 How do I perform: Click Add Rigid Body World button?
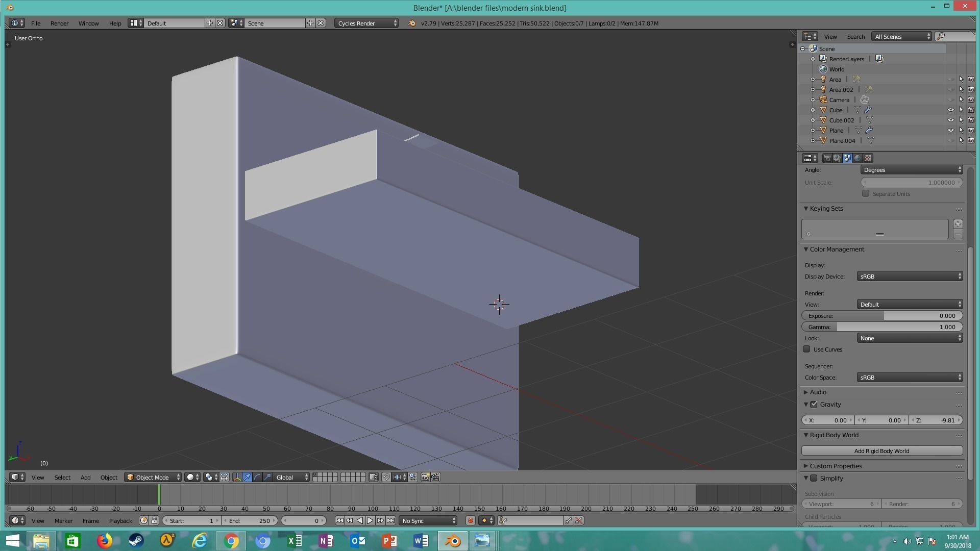pyautogui.click(x=882, y=450)
